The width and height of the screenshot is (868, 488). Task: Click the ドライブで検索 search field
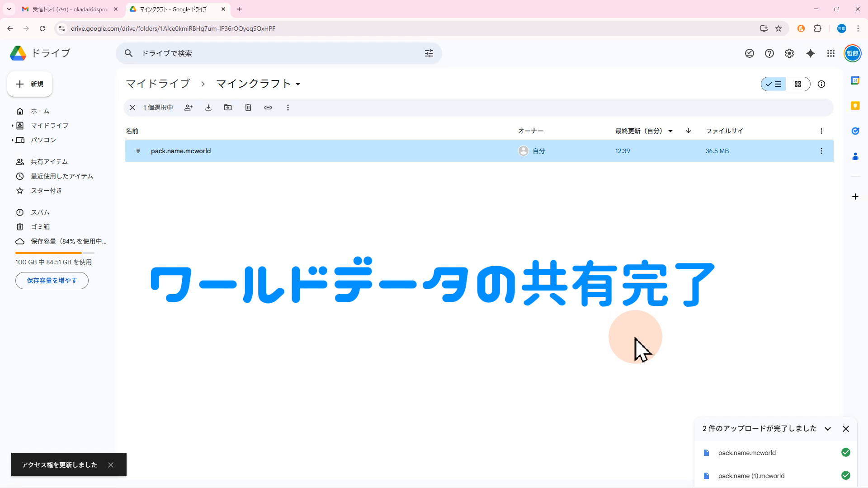point(271,53)
